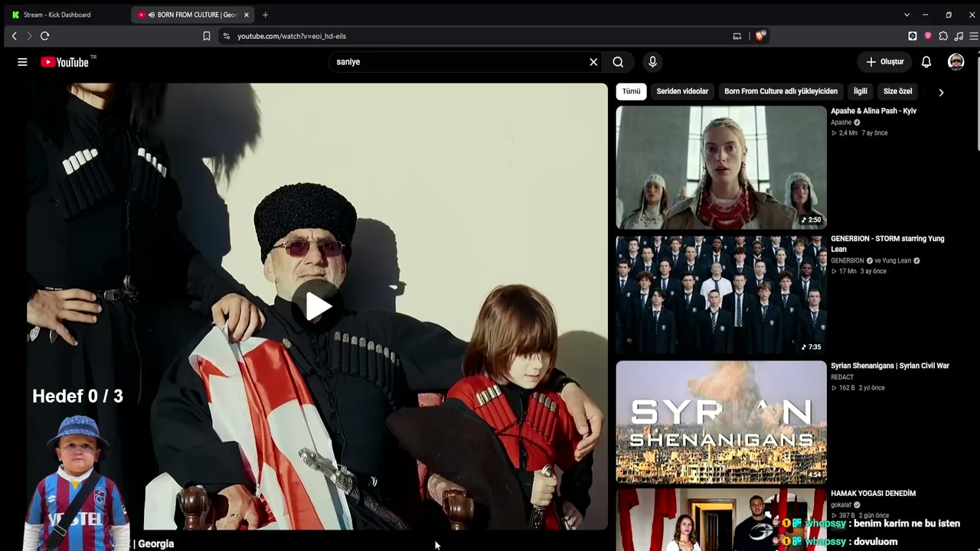Bookmark this page

coord(206,36)
